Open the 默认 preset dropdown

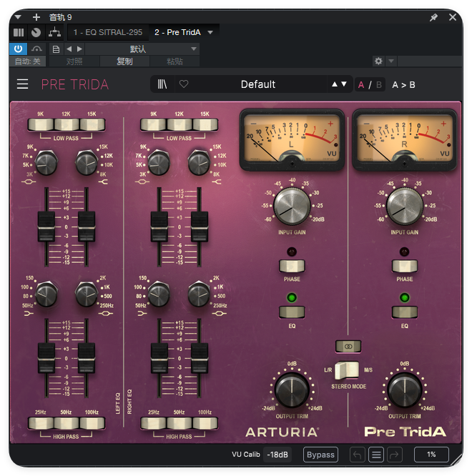click(142, 49)
